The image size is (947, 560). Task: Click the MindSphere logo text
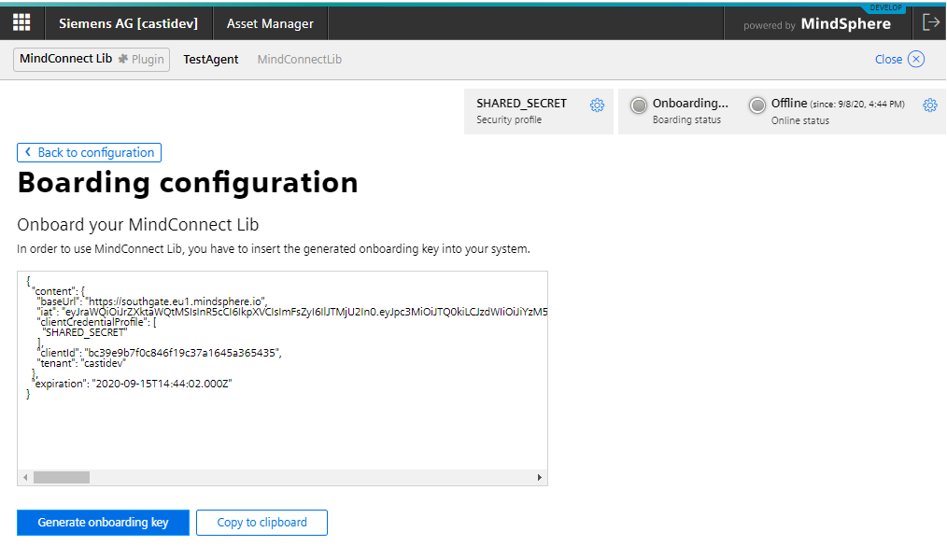[x=845, y=23]
